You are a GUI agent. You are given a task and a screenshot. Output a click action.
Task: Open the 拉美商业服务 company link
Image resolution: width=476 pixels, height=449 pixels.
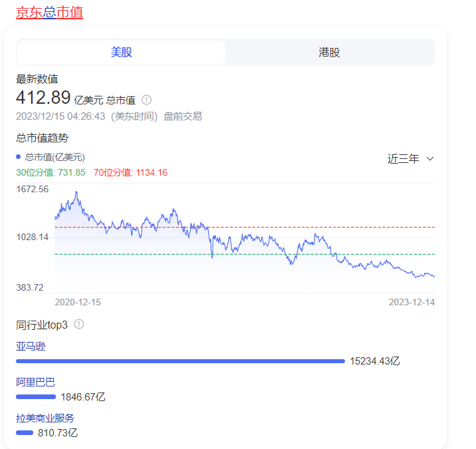coord(45,418)
